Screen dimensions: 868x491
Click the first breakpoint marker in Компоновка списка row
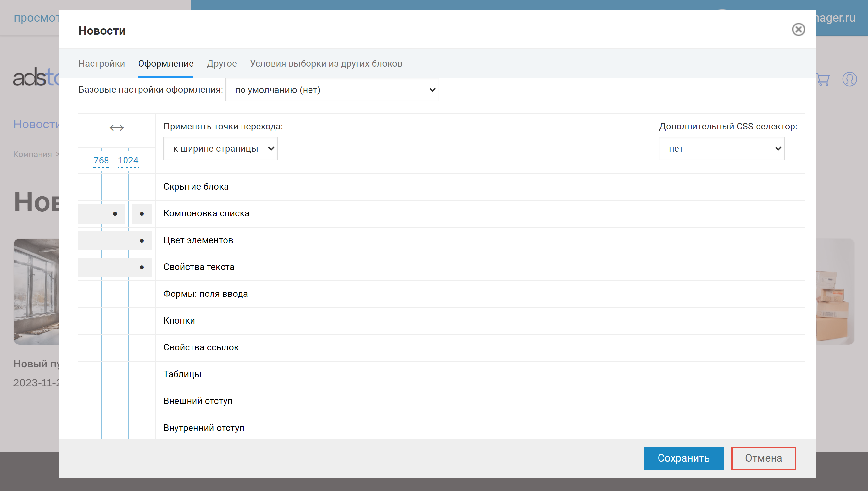pyautogui.click(x=115, y=214)
